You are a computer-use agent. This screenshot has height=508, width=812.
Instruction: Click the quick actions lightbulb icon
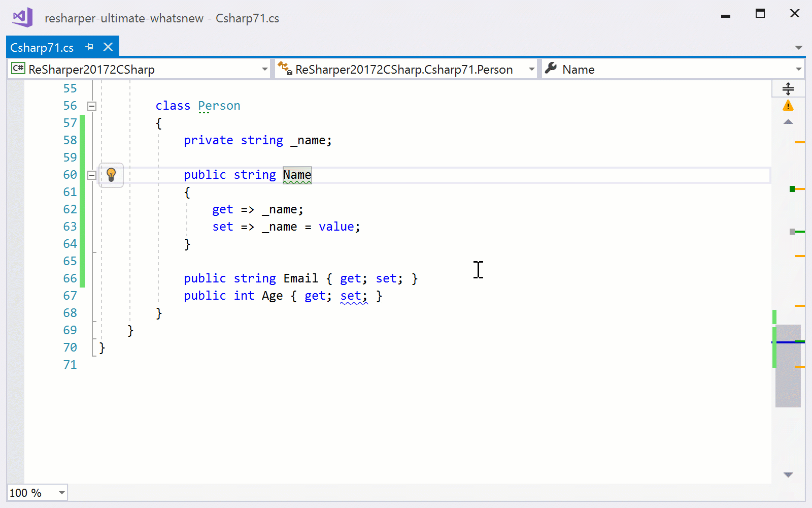click(x=111, y=175)
